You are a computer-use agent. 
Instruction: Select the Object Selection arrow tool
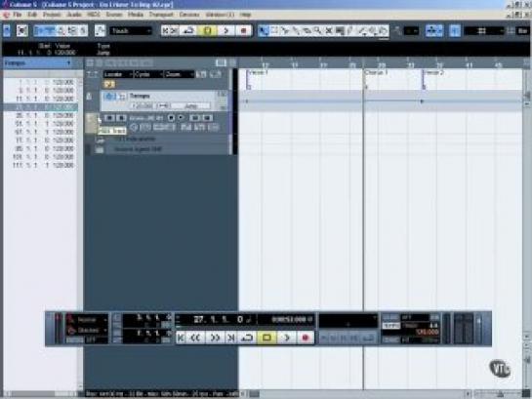[263, 31]
